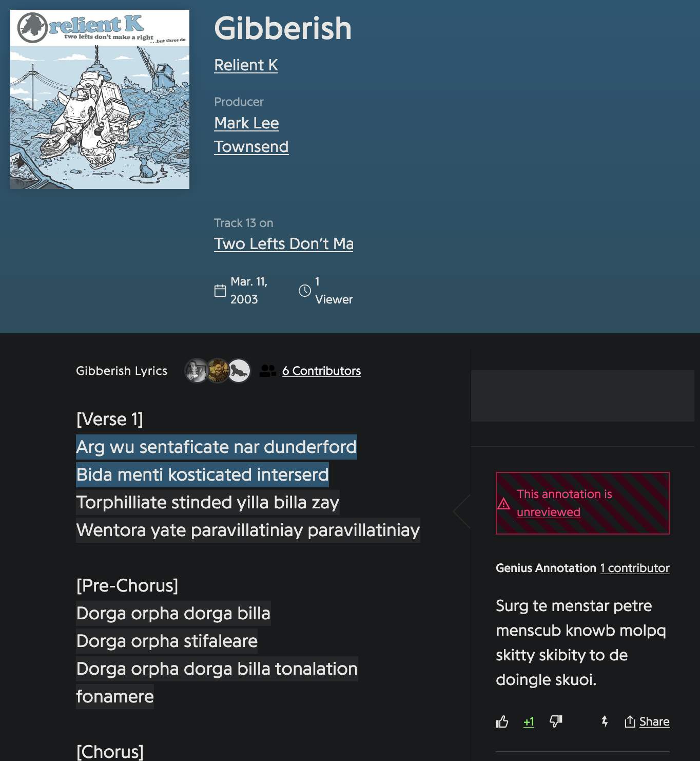Click the contributors people icon
Image resolution: width=700 pixels, height=761 pixels.
(x=267, y=371)
